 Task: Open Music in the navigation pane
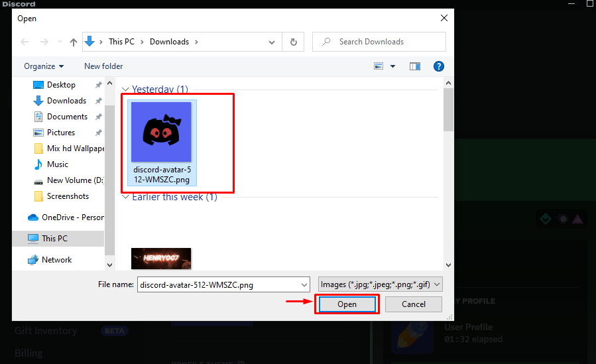point(58,164)
